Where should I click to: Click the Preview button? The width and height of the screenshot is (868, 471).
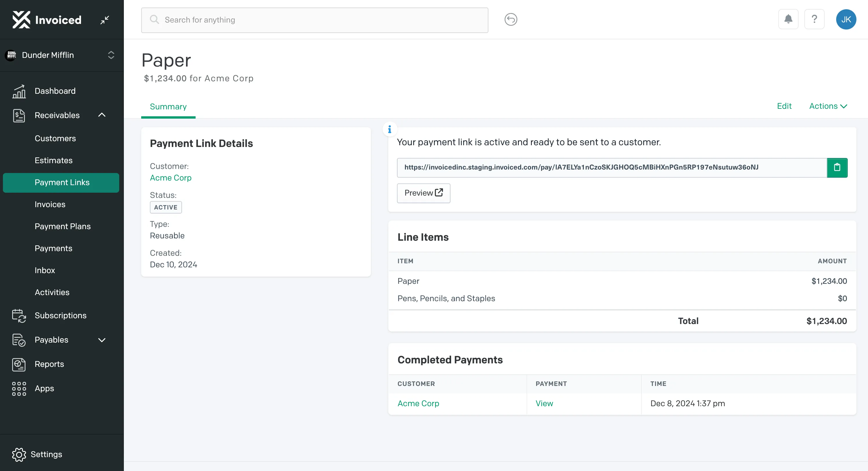click(x=423, y=193)
